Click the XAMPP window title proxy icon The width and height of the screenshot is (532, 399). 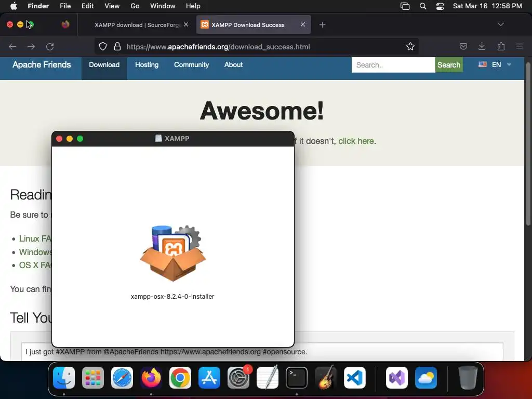point(158,138)
